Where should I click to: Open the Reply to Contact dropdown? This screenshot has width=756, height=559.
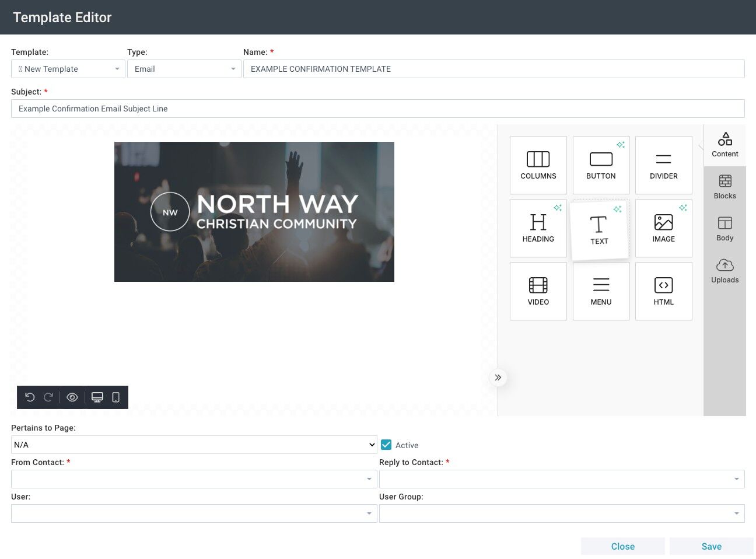point(562,479)
